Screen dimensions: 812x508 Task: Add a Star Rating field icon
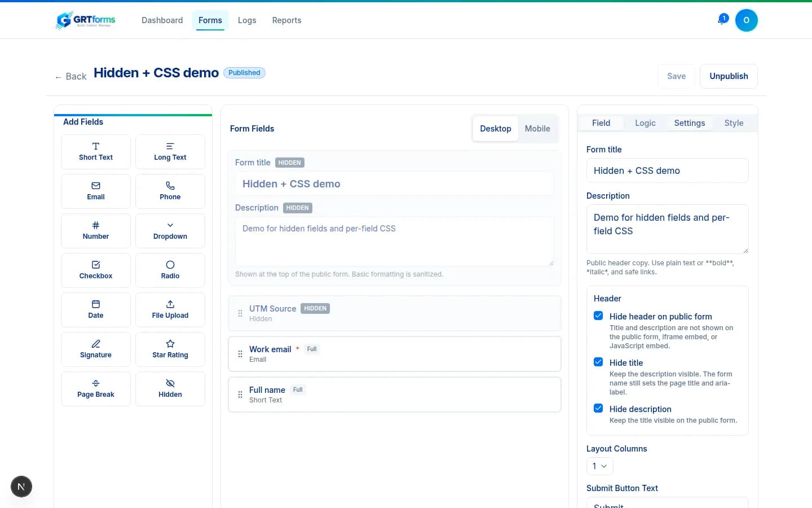[x=170, y=344]
